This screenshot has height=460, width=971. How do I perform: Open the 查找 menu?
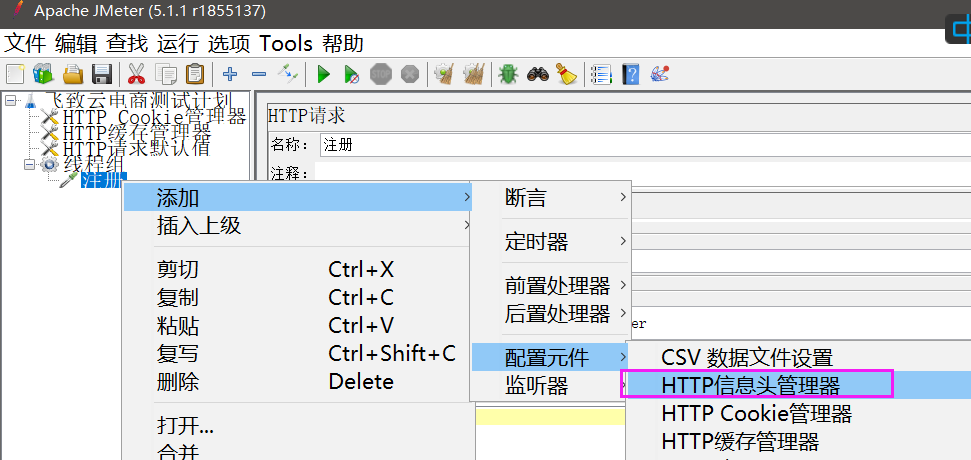[127, 44]
